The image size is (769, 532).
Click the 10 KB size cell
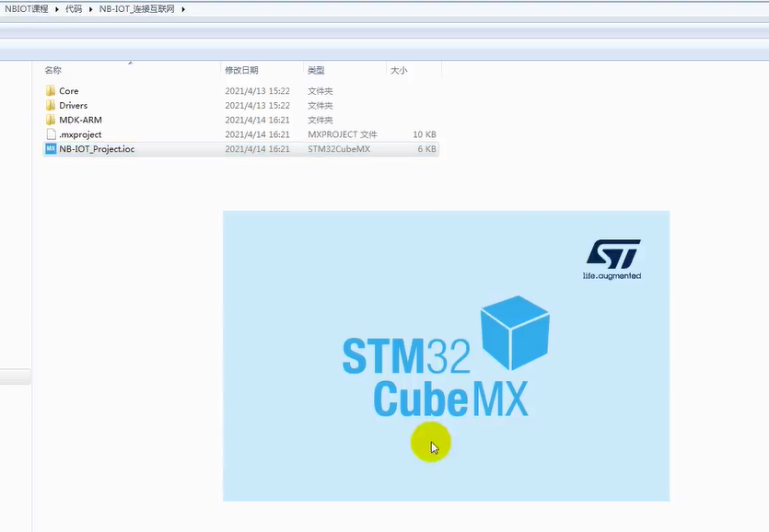coord(425,134)
